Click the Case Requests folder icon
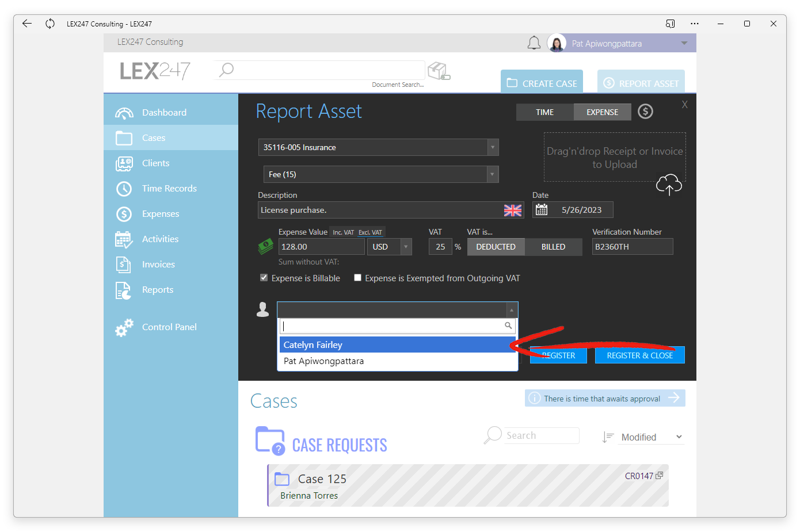Viewport: 800px width, 532px height. [x=270, y=441]
